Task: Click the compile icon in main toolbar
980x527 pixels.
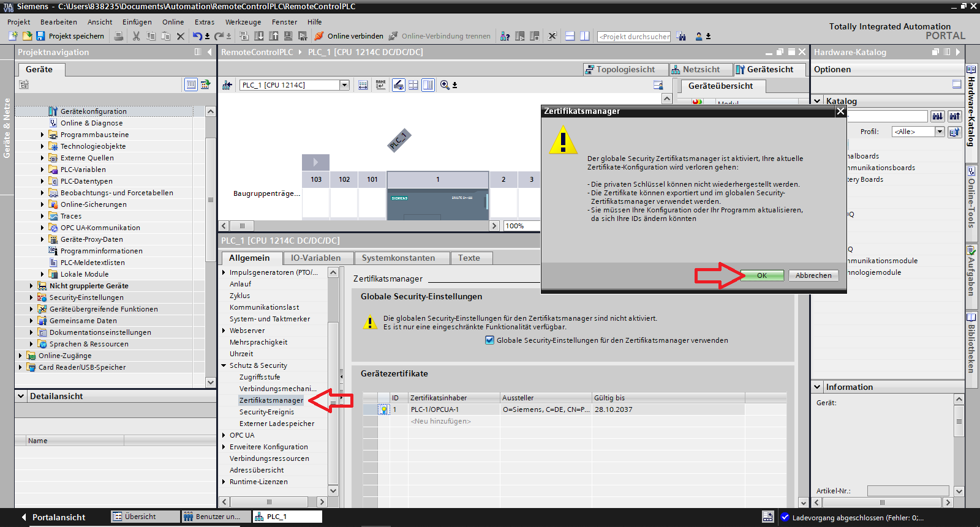Action: [244, 36]
